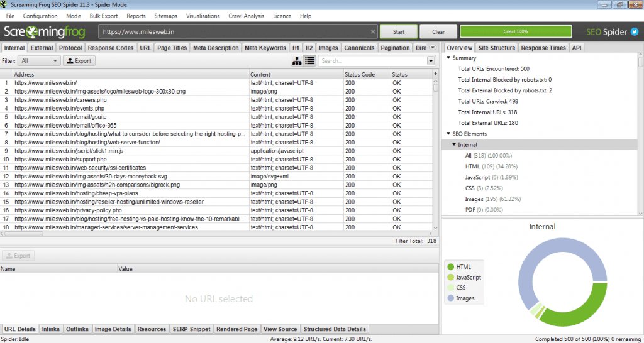The image size is (644, 343).
Task: Switch to the Images tab
Action: pos(328,48)
